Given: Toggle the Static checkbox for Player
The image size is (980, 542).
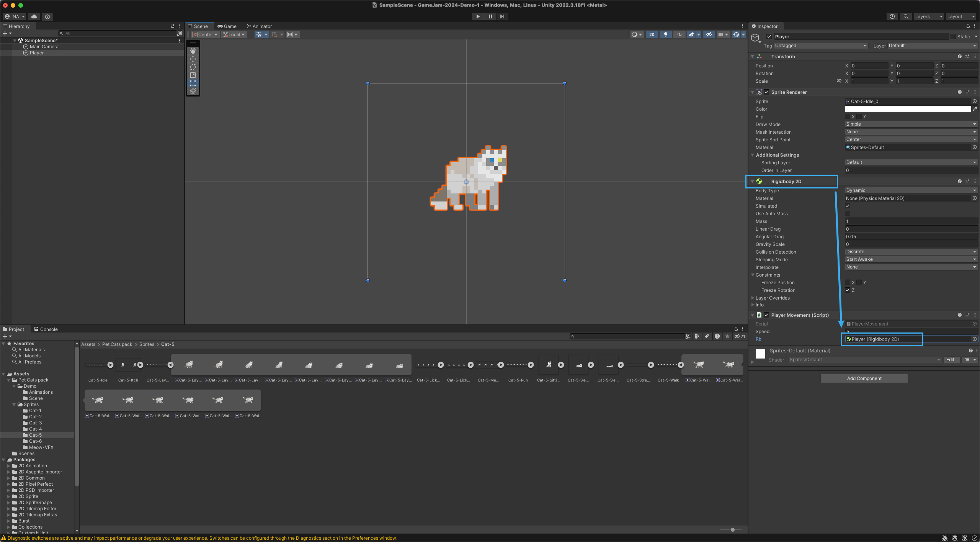Looking at the screenshot, I should (953, 37).
